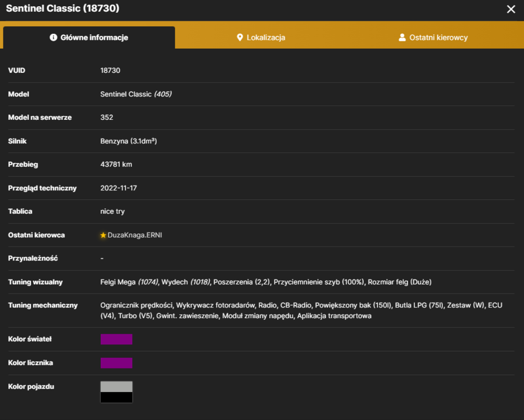Click the 'Przegląd techniczny' row label

(x=42, y=188)
